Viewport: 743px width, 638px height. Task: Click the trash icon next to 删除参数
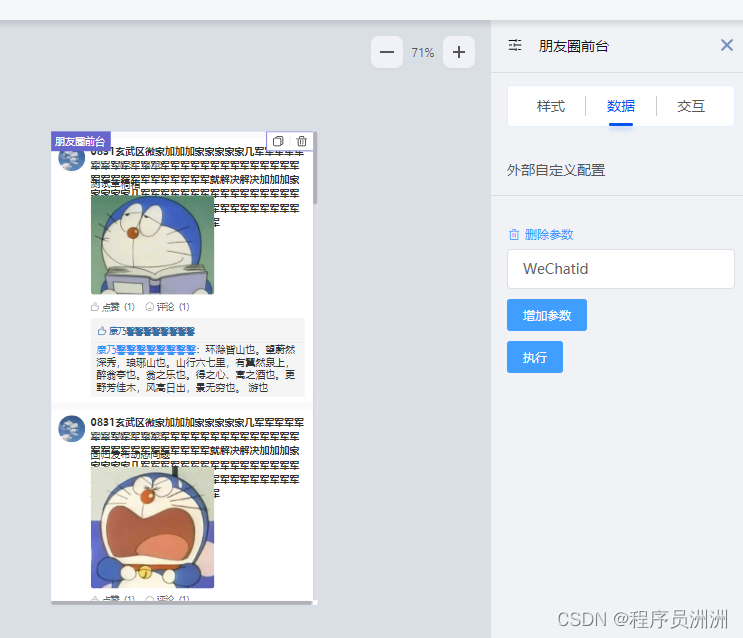pos(514,235)
